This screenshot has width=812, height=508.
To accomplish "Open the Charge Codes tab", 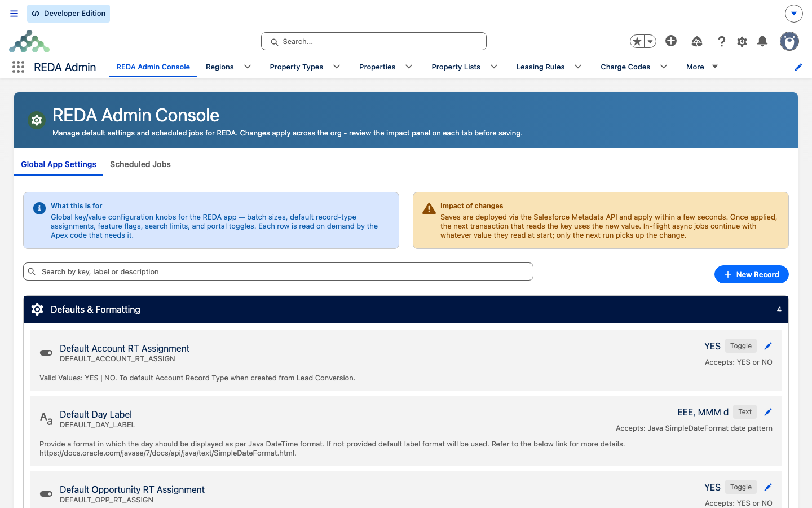I will [x=625, y=67].
